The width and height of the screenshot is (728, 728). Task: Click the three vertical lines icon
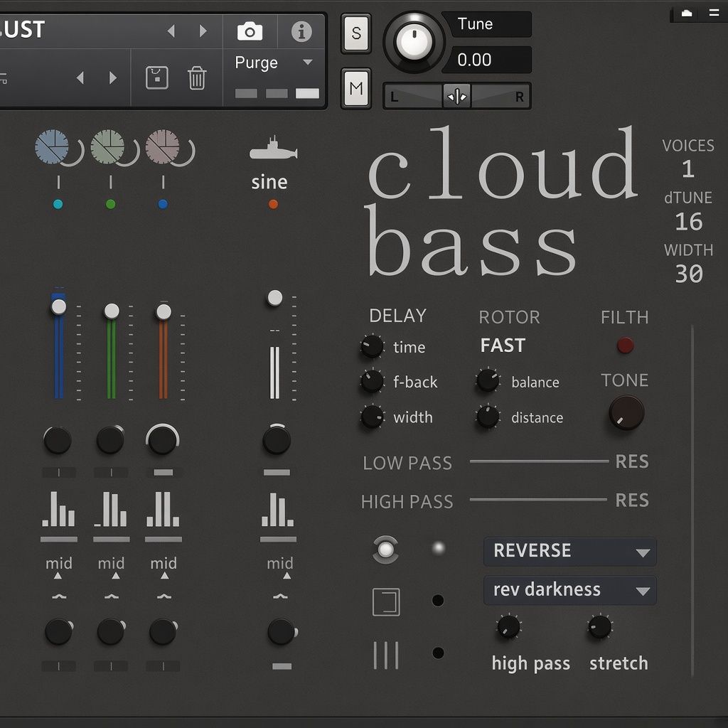386,655
